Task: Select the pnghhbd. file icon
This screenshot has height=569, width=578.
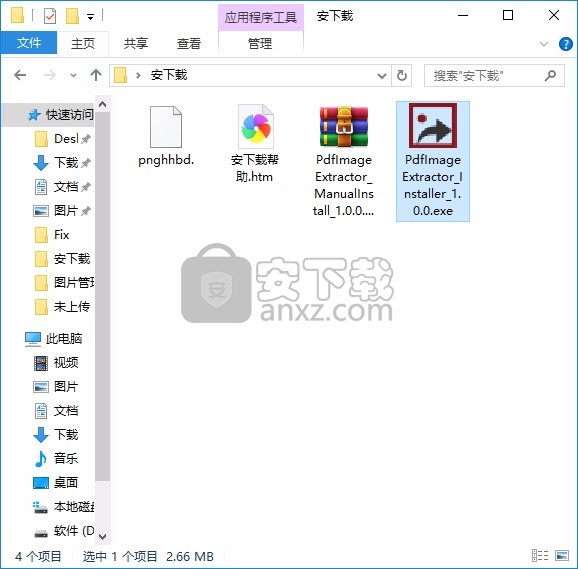Action: point(166,127)
